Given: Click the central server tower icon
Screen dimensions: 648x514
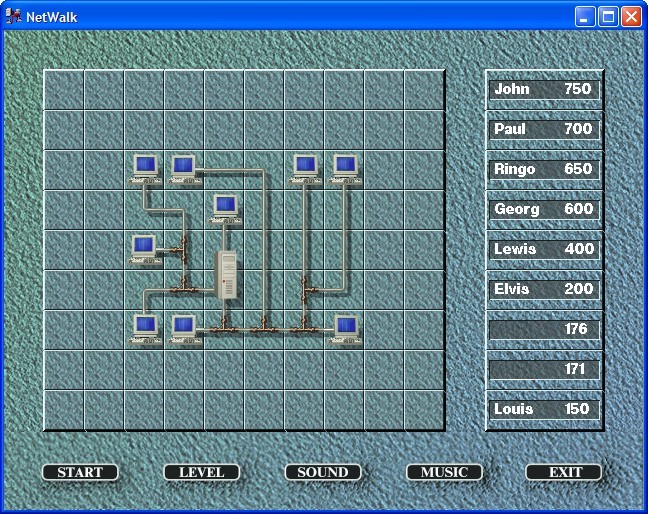Looking at the screenshot, I should click(x=225, y=275).
